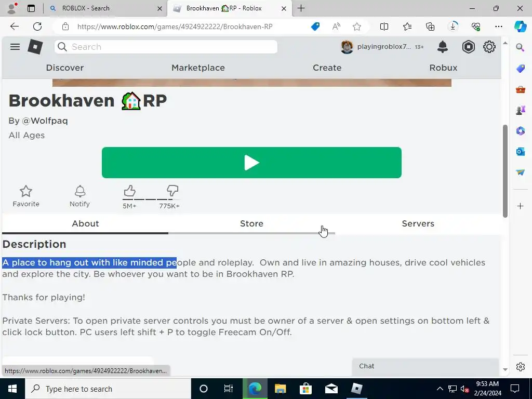The height and width of the screenshot is (399, 532).
Task: Open the Robux page
Action: [443, 68]
